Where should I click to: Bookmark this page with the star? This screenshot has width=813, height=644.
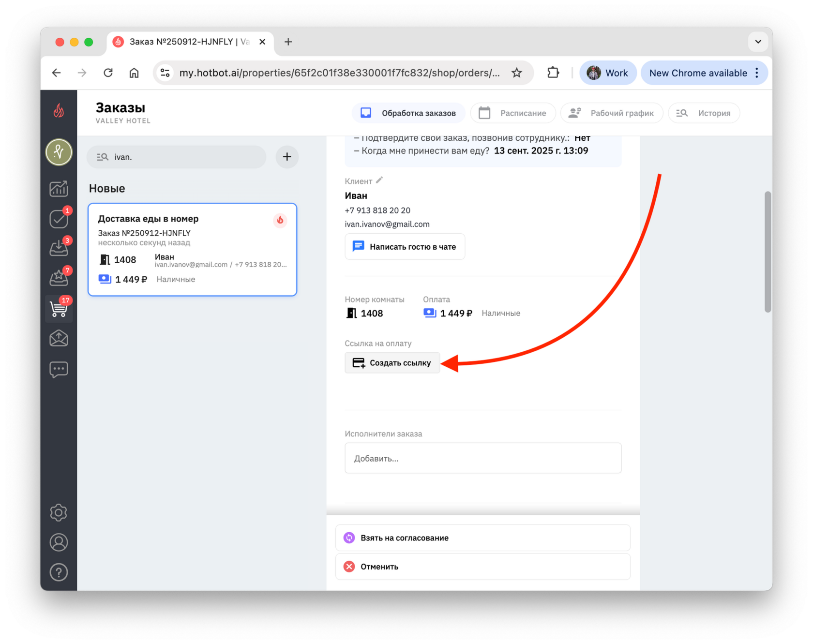pos(517,73)
